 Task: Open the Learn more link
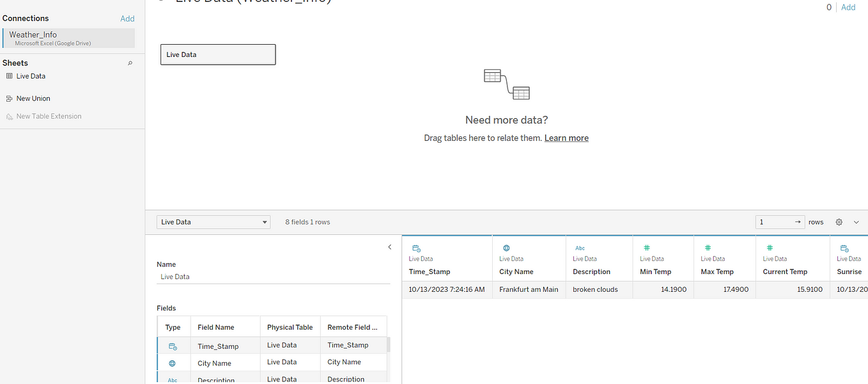click(x=566, y=138)
